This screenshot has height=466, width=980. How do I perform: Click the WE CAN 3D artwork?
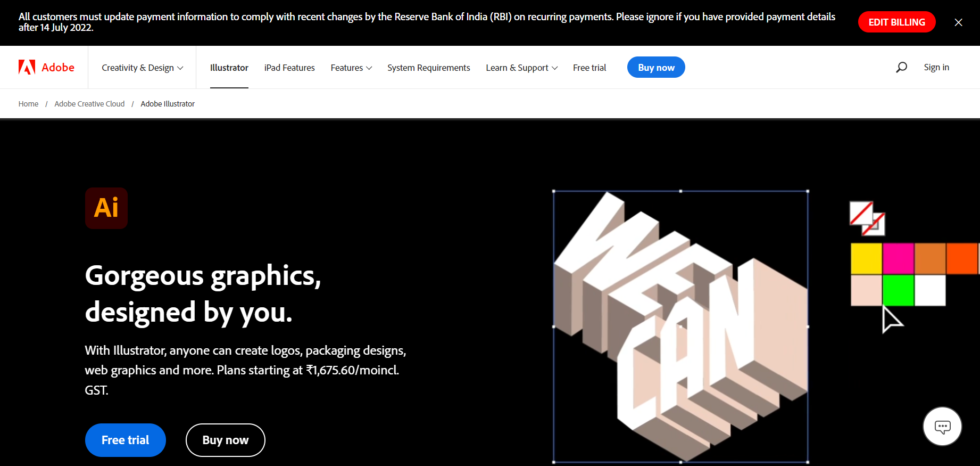point(680,326)
